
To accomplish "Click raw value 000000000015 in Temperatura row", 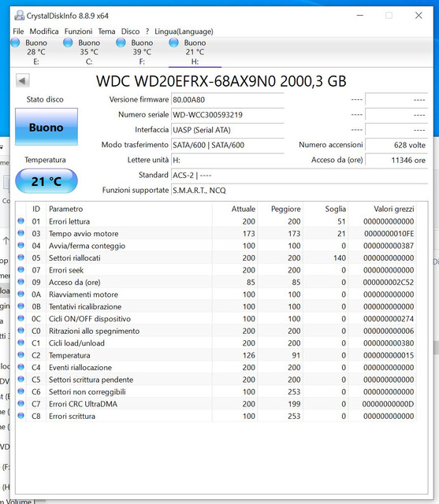I will 389,355.
